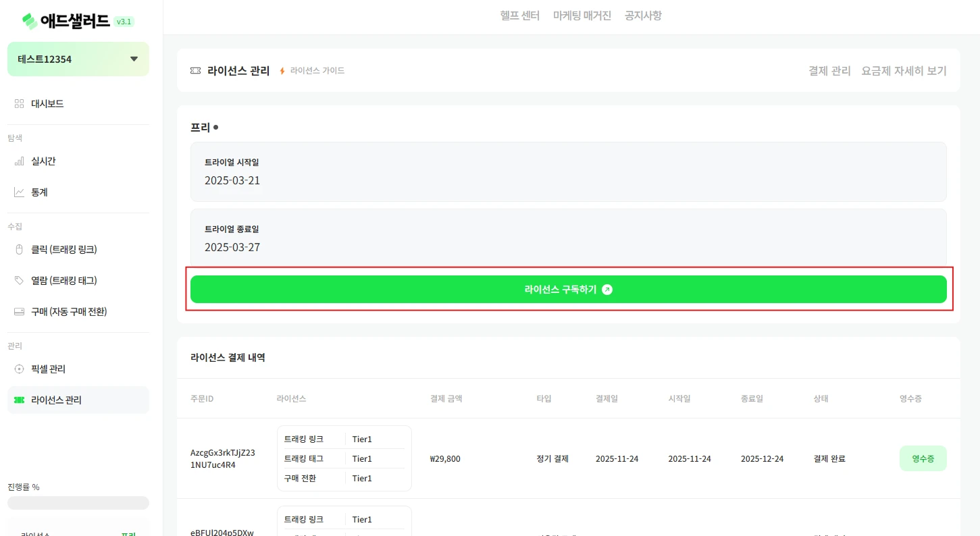Open 대시보드 via its grid icon
The image size is (980, 536).
click(x=19, y=104)
